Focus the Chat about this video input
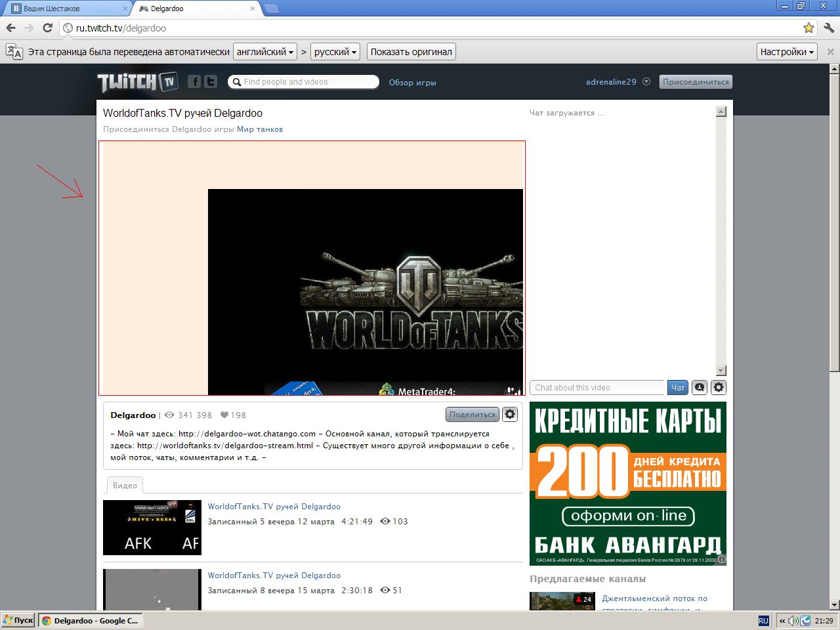The image size is (840, 630). [x=597, y=387]
